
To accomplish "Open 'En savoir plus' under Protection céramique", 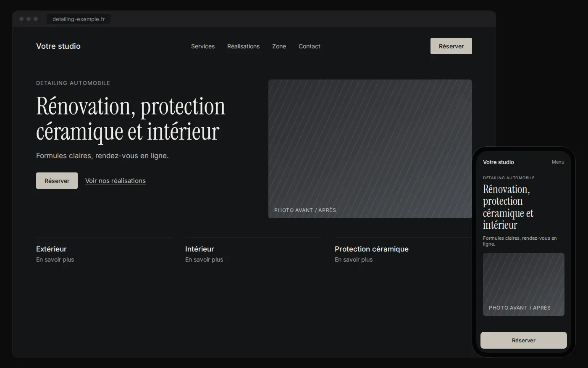I will pyautogui.click(x=354, y=259).
